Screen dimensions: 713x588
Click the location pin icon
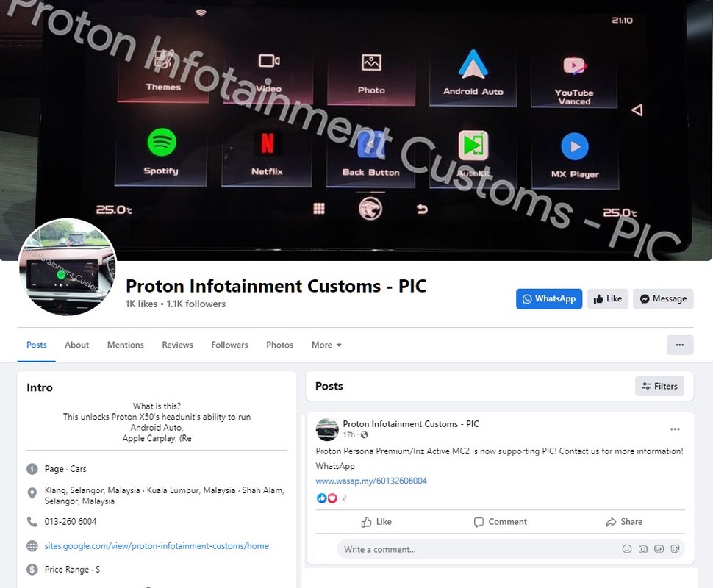pos(32,493)
